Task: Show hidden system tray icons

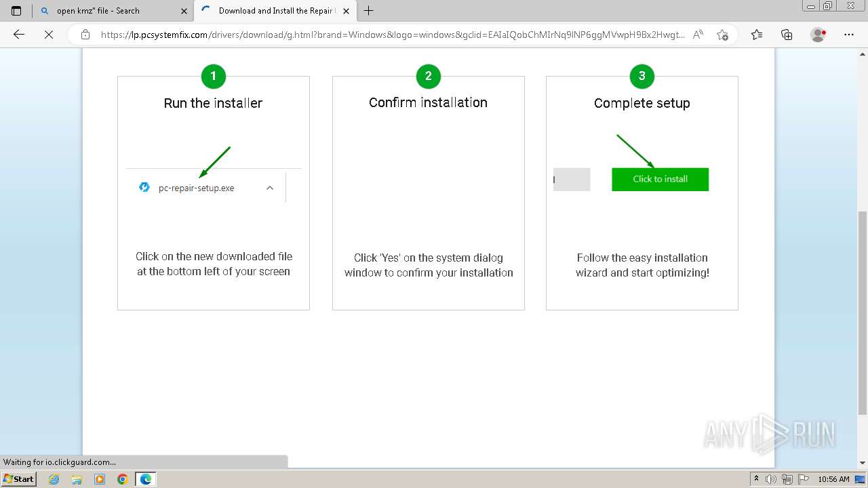Action: click(x=756, y=479)
